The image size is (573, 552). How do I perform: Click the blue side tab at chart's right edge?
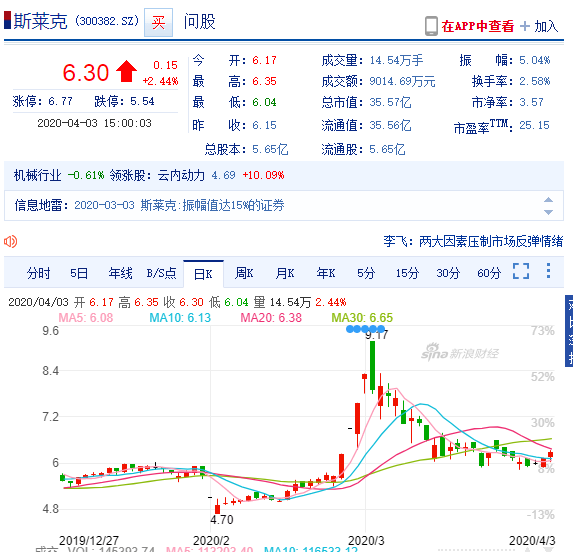coord(569,331)
